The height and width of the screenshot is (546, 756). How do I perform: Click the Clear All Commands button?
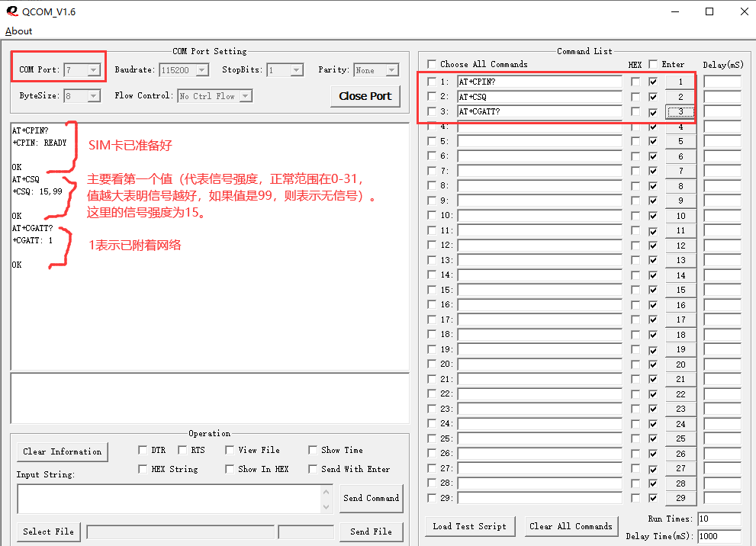(571, 526)
